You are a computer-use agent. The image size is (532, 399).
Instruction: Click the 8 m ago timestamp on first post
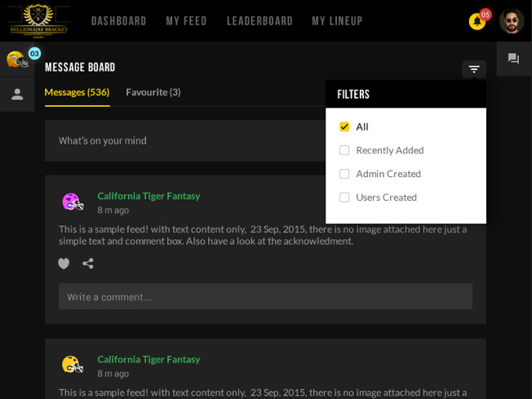click(113, 211)
